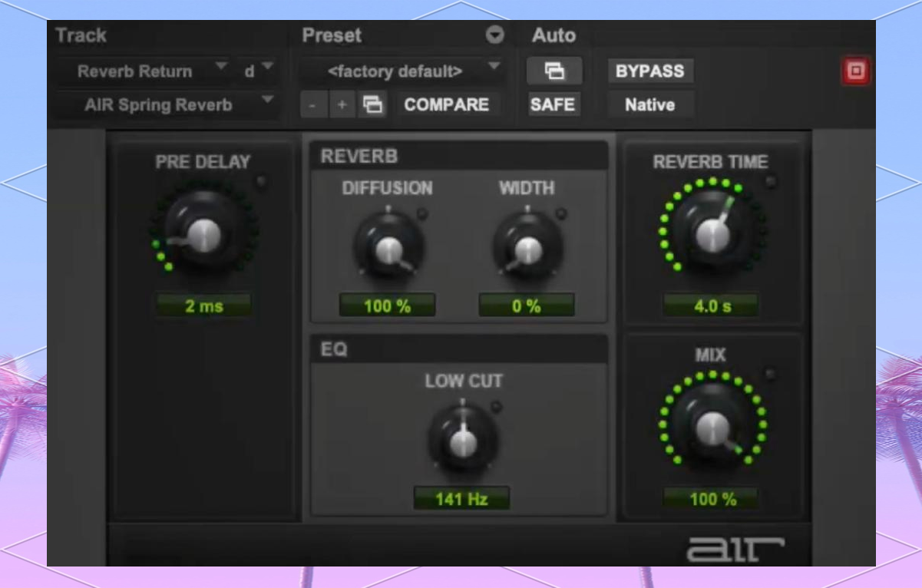Click the red target plug-in button
This screenshot has height=588, width=922.
point(855,71)
